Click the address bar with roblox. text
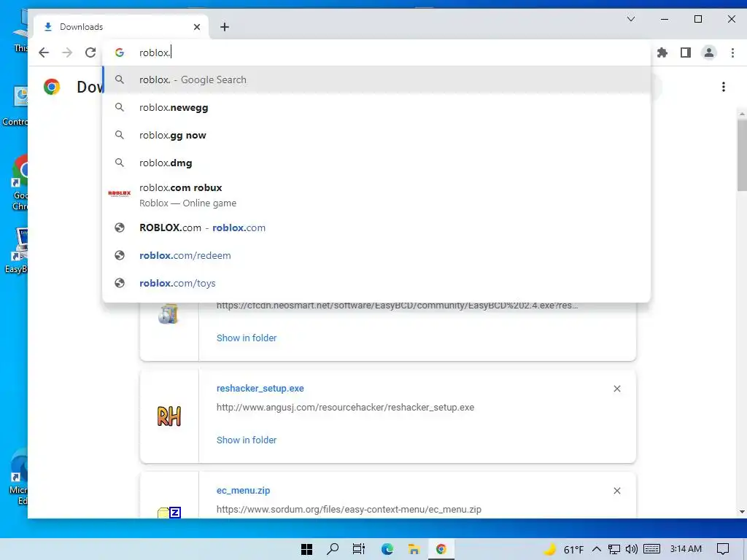Screen dimensions: 747x560 click(376, 52)
